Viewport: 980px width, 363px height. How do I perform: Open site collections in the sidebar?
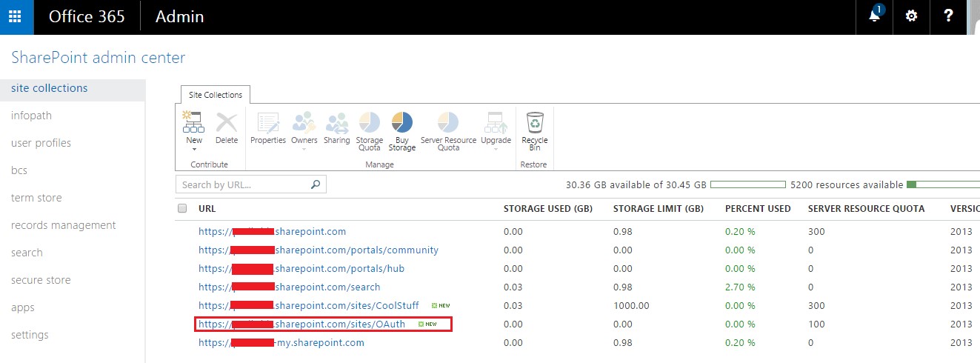pyautogui.click(x=50, y=88)
